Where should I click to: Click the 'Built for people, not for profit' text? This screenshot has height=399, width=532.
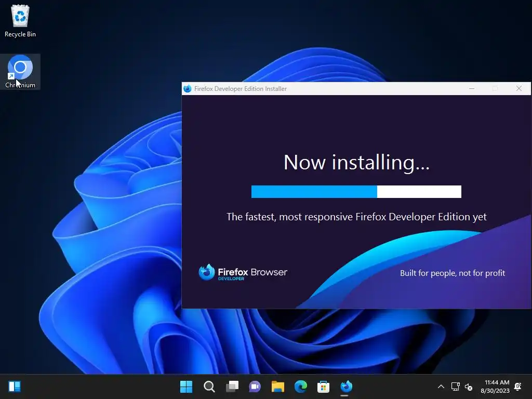pos(453,273)
